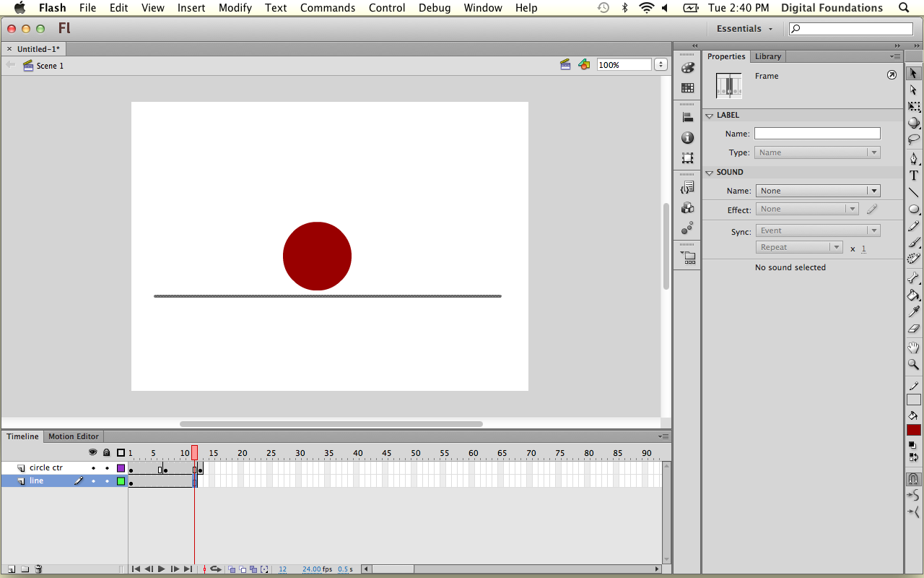The image size is (924, 578).
Task: Click Scene 1 in the edit bar
Action: (x=50, y=66)
